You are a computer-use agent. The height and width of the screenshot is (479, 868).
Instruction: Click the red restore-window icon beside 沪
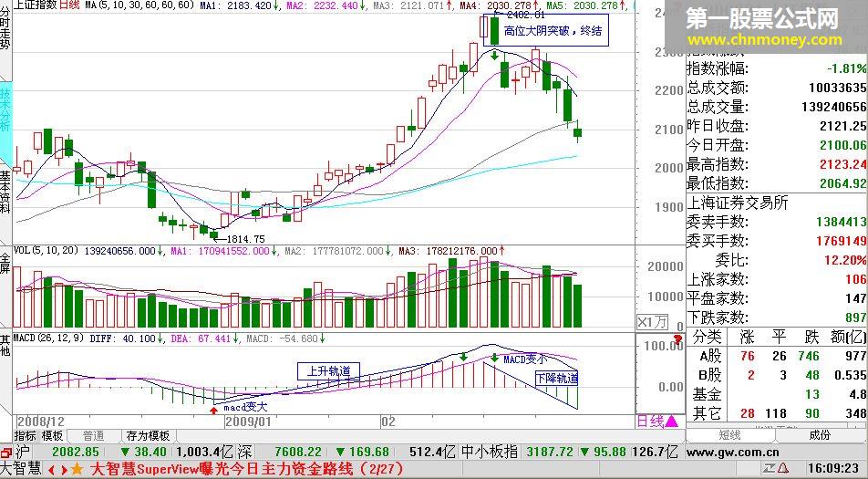[x=6, y=452]
